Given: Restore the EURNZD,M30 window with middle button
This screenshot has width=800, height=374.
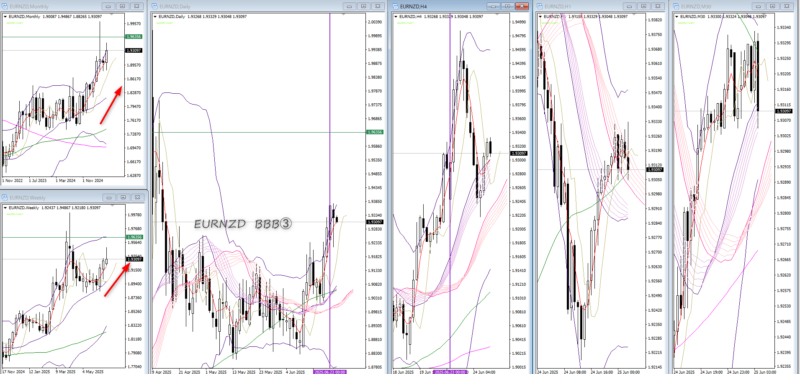Looking at the screenshot, I should click(771, 6).
